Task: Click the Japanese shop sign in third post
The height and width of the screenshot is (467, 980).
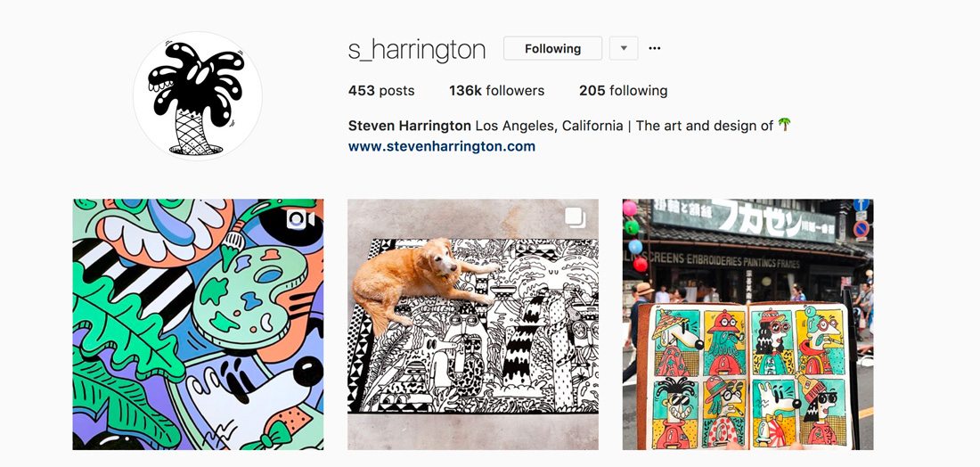Action: point(744,220)
